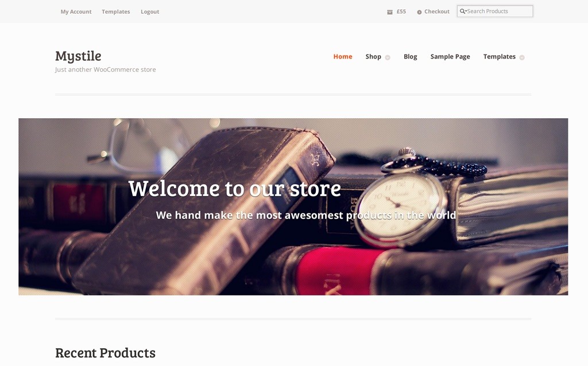Click the shopping cart icon beside £55
This screenshot has width=588, height=366.
click(390, 12)
